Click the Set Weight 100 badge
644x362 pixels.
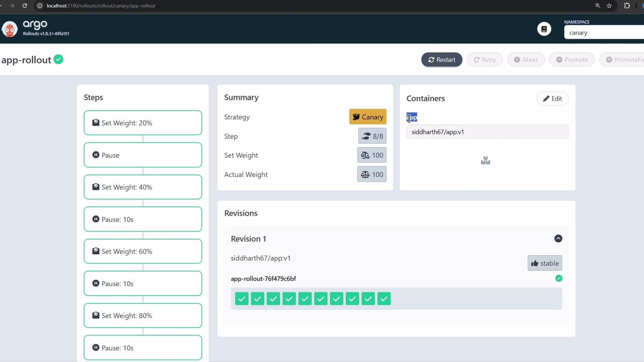(x=372, y=155)
